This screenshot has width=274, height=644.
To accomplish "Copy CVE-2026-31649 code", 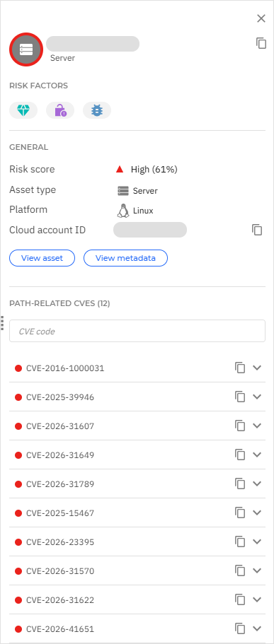I will pos(240,455).
